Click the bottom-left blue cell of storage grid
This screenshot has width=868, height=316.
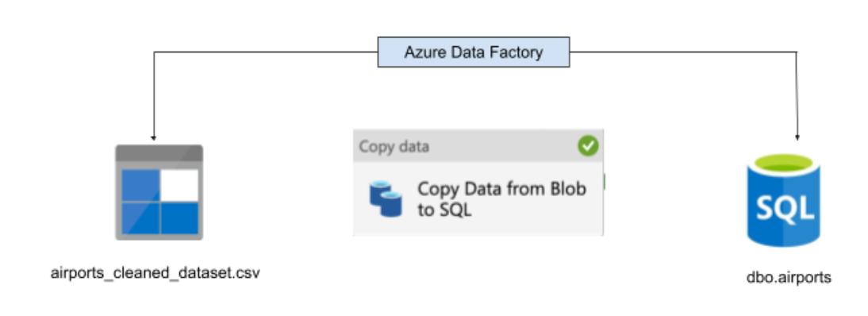(x=140, y=218)
